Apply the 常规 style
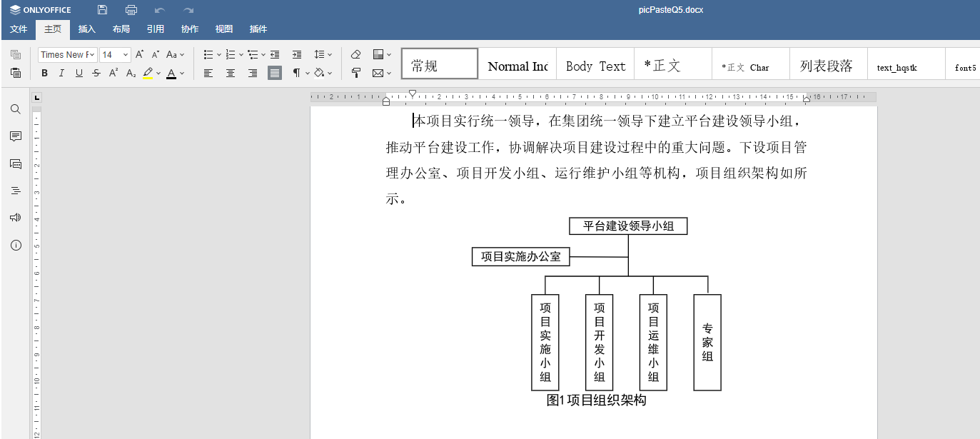 440,64
